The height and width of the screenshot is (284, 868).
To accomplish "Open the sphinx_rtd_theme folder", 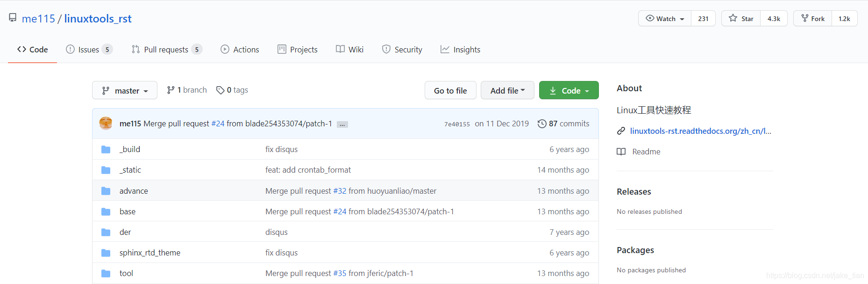I will pyautogui.click(x=150, y=253).
